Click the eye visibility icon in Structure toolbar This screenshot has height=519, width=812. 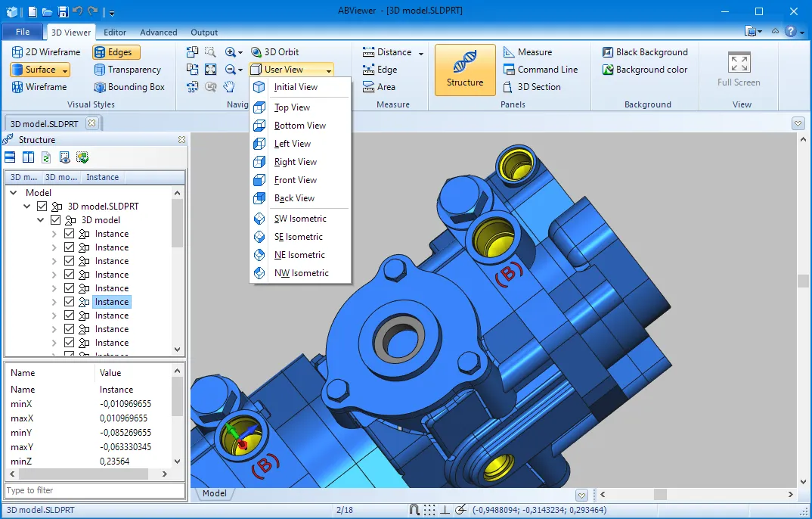64,157
